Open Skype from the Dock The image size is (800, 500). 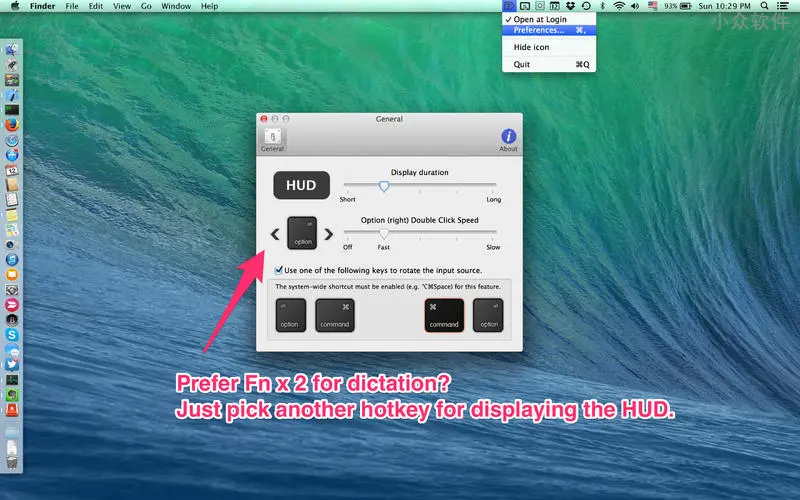pos(12,335)
